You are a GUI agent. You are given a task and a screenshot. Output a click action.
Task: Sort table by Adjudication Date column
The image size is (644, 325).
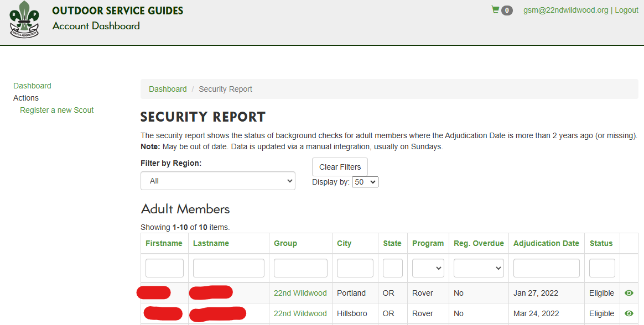tap(546, 243)
